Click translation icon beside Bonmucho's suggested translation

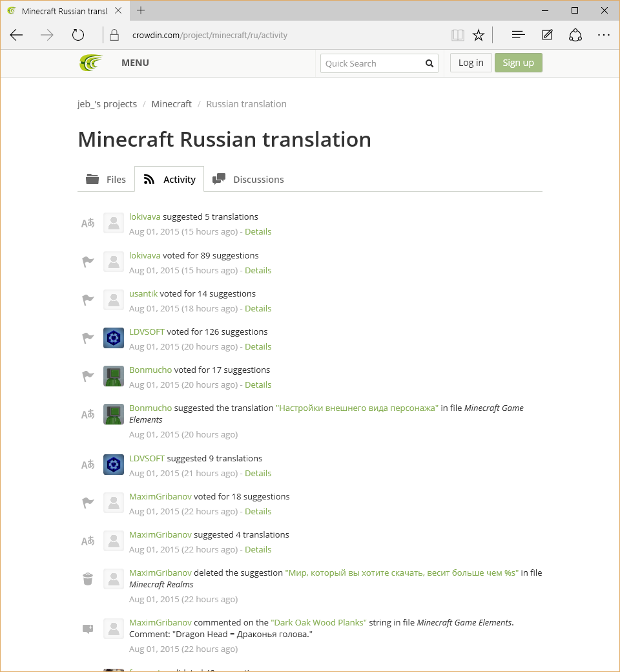click(x=88, y=414)
